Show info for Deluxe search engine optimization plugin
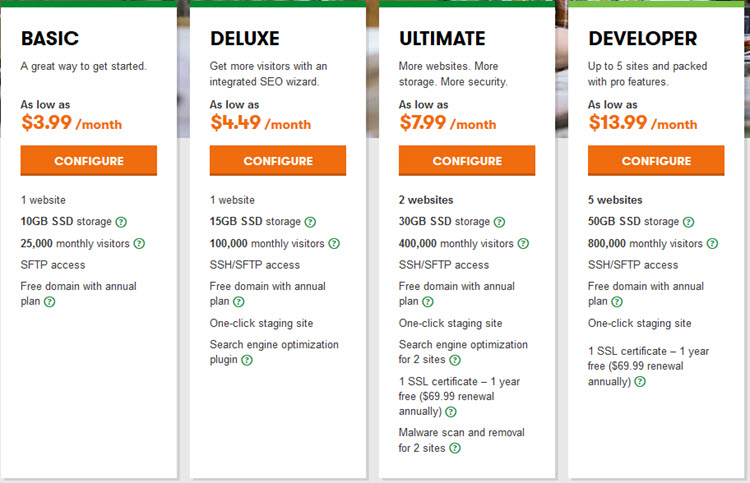 pyautogui.click(x=247, y=360)
